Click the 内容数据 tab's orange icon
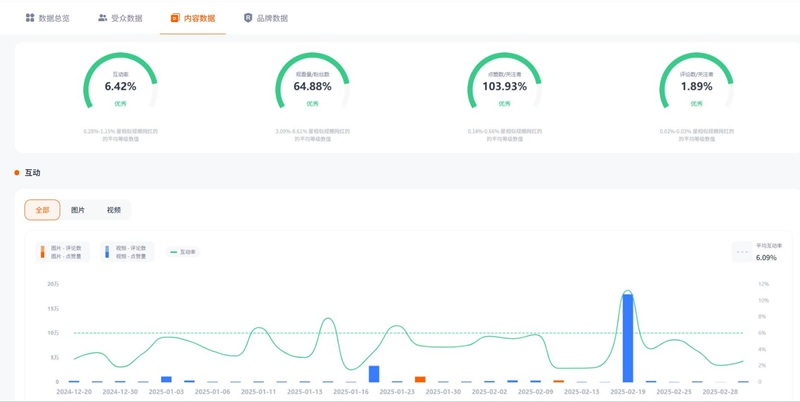Image resolution: width=800 pixels, height=402 pixels. point(176,18)
